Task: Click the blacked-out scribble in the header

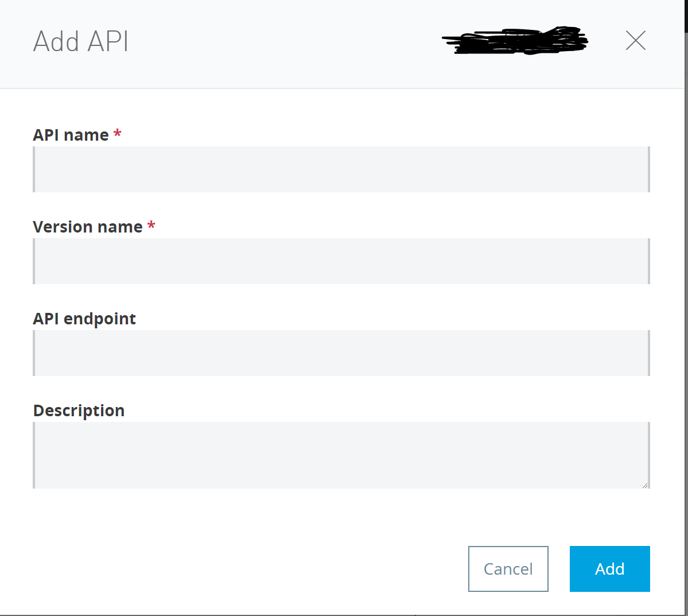Action: point(515,41)
